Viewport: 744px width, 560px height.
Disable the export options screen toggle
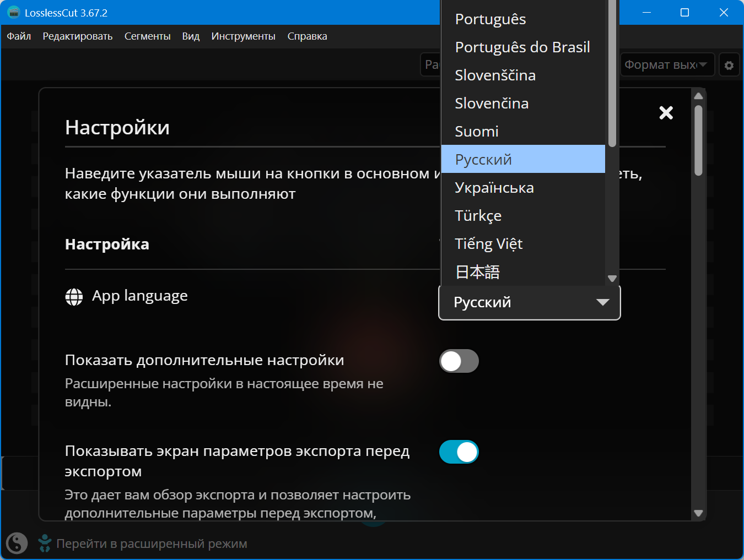[x=459, y=452]
